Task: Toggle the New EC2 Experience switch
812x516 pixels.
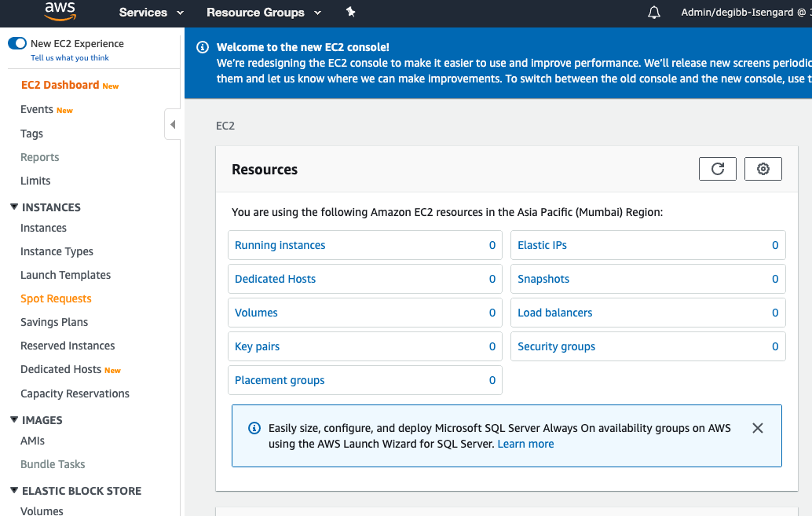Action: (16, 43)
